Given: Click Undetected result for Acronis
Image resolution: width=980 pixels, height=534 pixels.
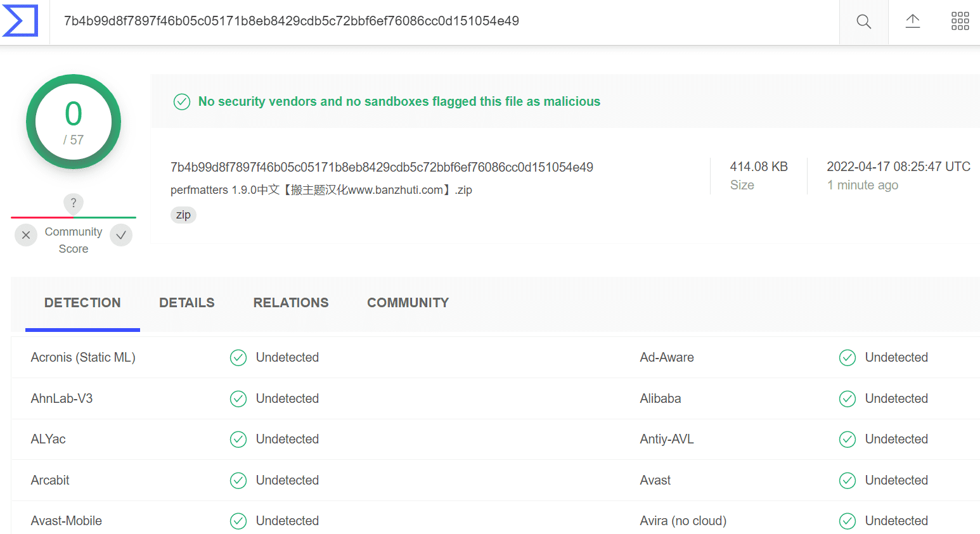Looking at the screenshot, I should pyautogui.click(x=287, y=357).
